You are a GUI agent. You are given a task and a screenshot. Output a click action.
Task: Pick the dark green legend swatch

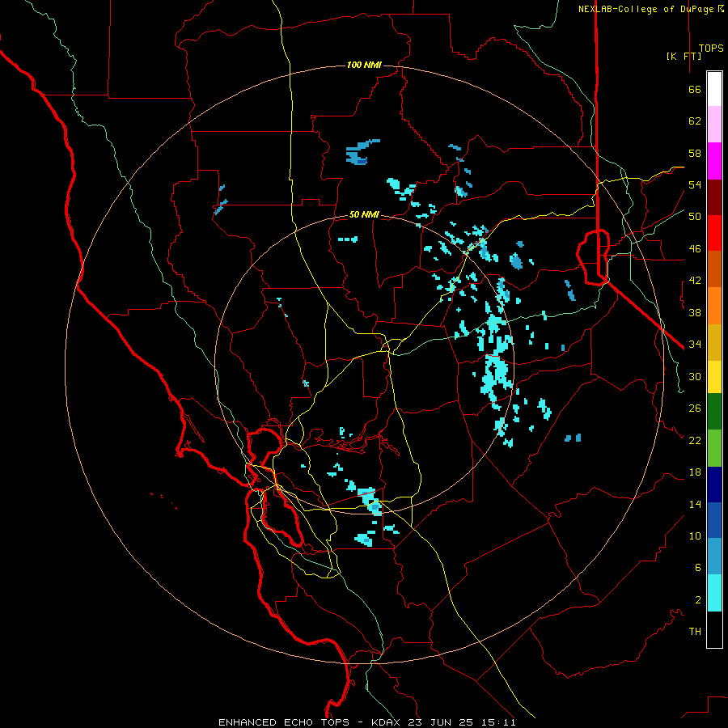(x=714, y=412)
